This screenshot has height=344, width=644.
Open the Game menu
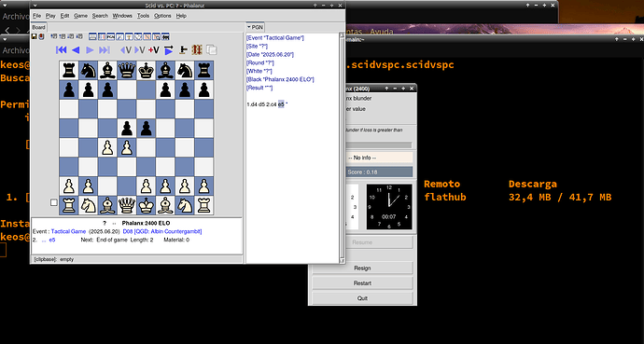click(x=80, y=16)
